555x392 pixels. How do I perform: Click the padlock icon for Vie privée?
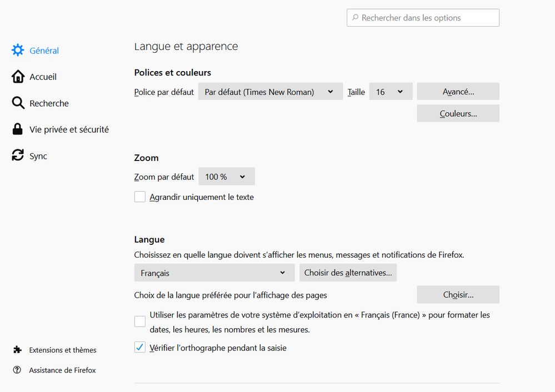(x=18, y=129)
